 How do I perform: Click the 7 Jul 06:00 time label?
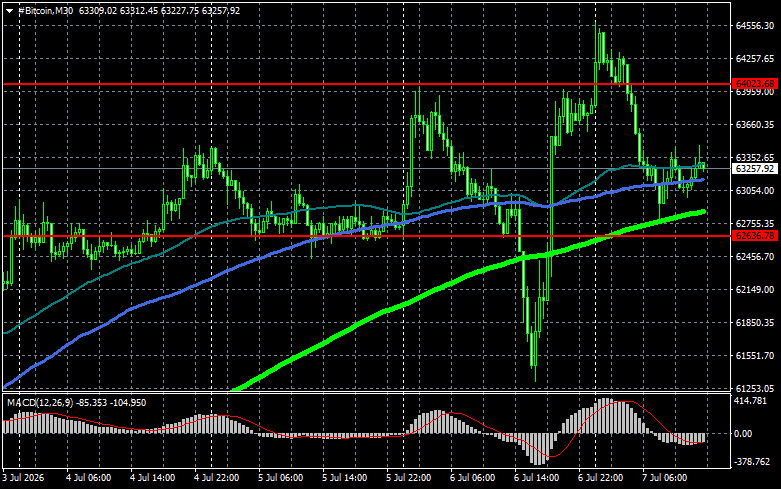[664, 478]
